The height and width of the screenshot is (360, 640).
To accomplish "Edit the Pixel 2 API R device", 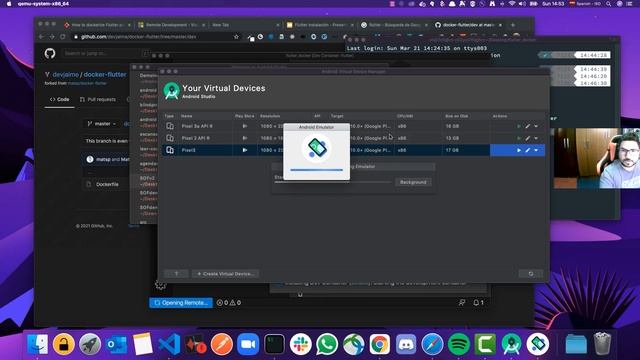I will [528, 138].
